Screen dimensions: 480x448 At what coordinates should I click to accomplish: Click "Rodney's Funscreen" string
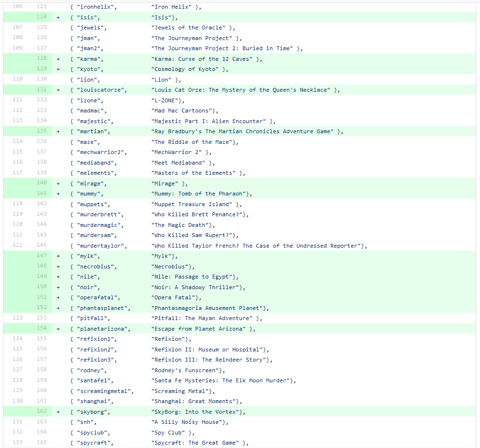185,371
